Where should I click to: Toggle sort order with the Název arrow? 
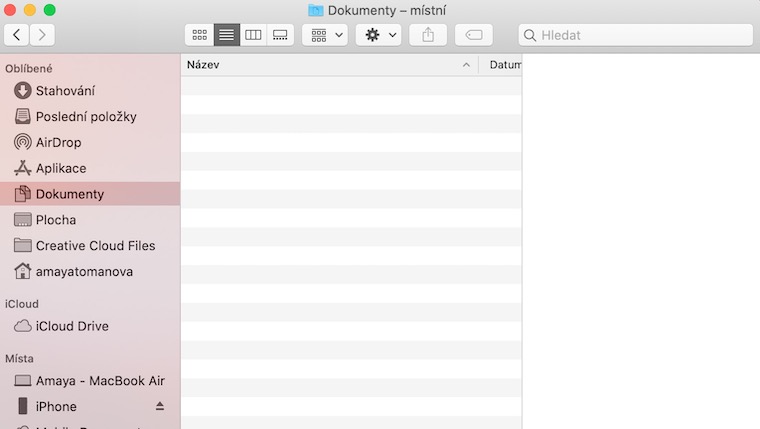coord(466,65)
